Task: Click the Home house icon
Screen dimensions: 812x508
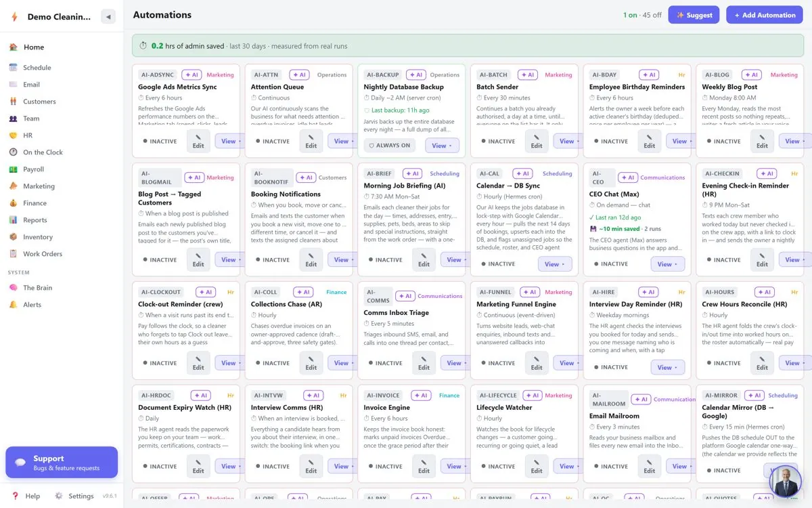Action: click(x=13, y=47)
